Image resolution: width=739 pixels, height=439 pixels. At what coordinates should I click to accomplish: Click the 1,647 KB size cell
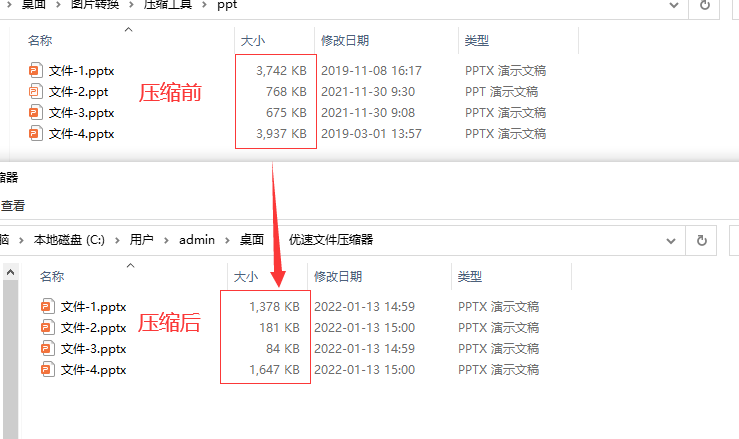274,370
